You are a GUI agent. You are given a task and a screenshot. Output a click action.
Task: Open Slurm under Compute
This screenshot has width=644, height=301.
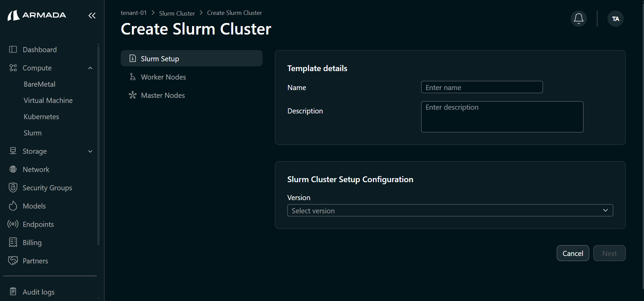point(32,133)
